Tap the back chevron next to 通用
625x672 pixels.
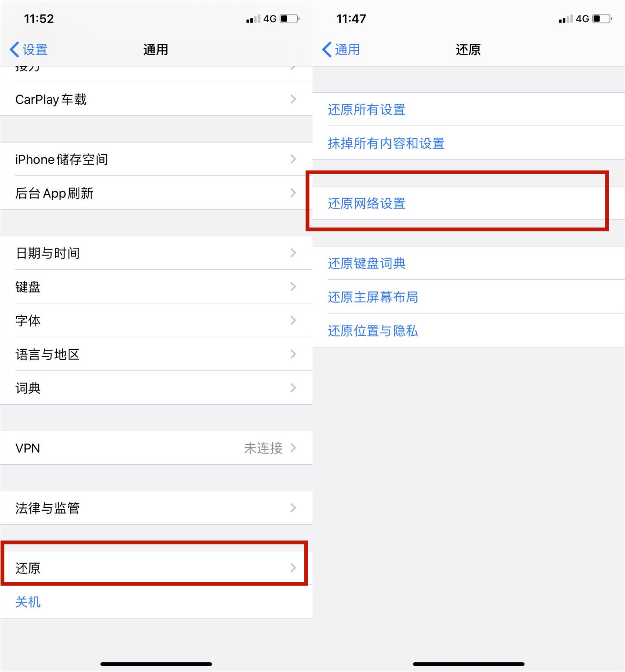[x=327, y=49]
